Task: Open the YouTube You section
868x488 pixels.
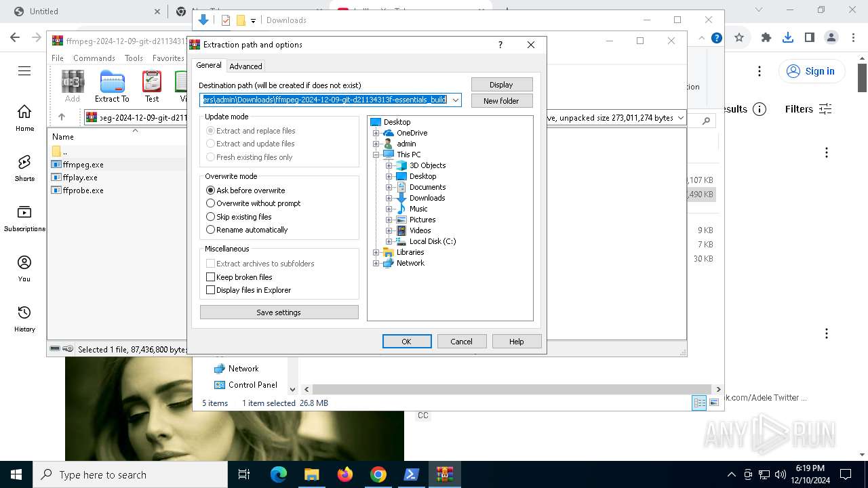Action: point(24,268)
